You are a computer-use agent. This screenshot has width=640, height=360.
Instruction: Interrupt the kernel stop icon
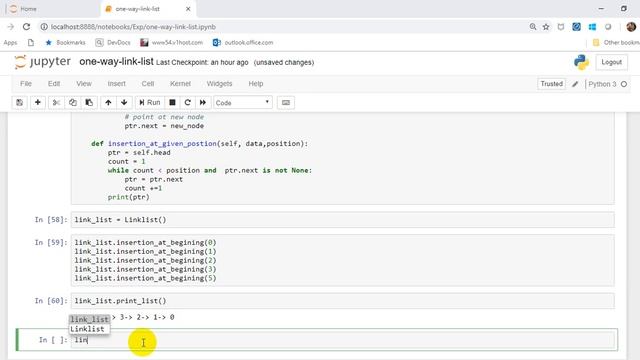172,102
